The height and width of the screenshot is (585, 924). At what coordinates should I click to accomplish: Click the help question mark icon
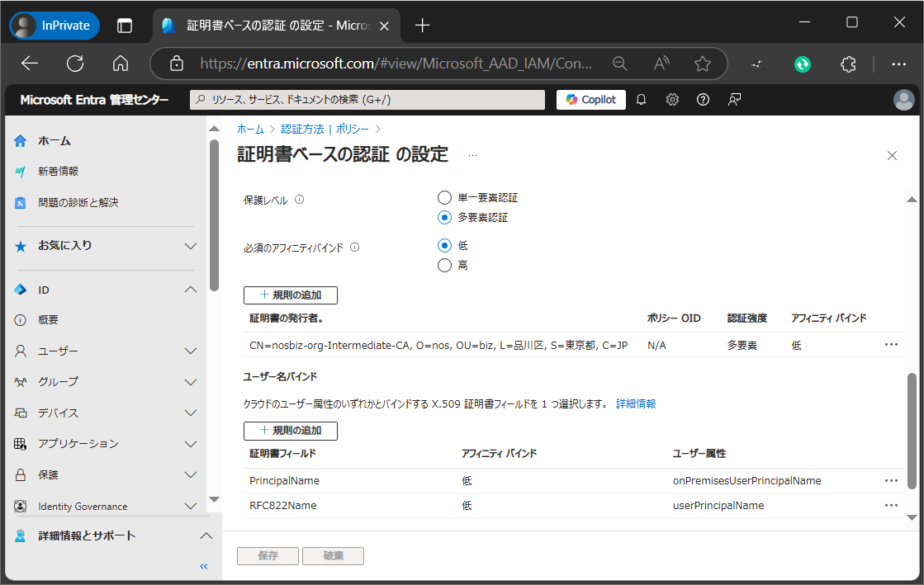[703, 100]
